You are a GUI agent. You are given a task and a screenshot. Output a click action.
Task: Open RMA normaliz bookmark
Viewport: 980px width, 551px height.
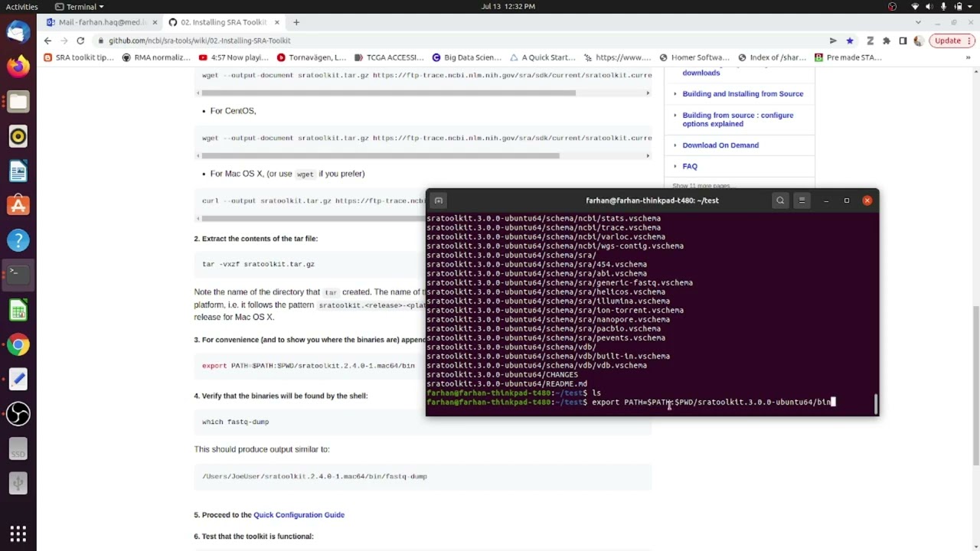pyautogui.click(x=156, y=57)
